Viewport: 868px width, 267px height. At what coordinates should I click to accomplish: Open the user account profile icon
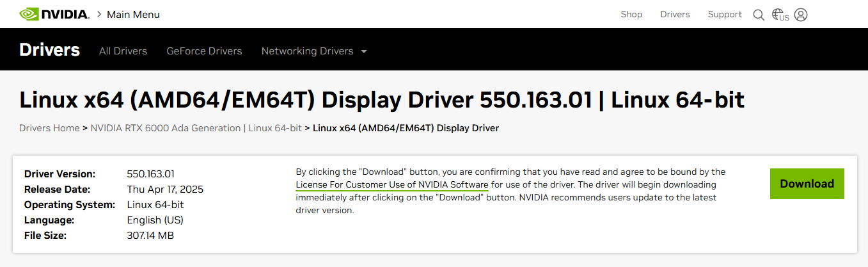(x=801, y=14)
